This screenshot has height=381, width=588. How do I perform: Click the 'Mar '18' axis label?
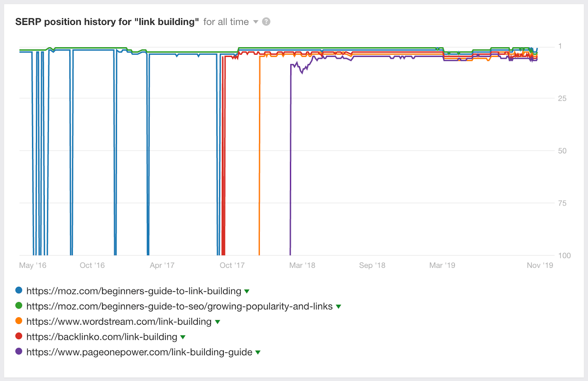[x=302, y=265]
